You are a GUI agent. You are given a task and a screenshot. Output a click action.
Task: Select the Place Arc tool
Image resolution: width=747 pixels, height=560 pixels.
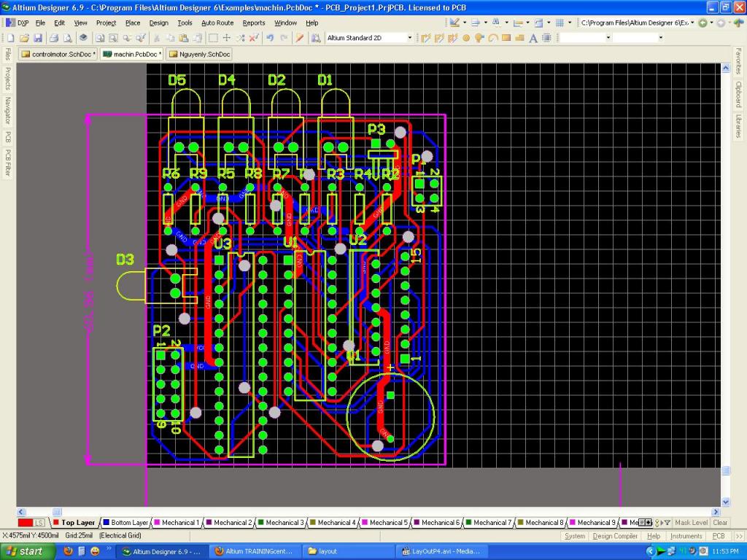tap(492, 38)
